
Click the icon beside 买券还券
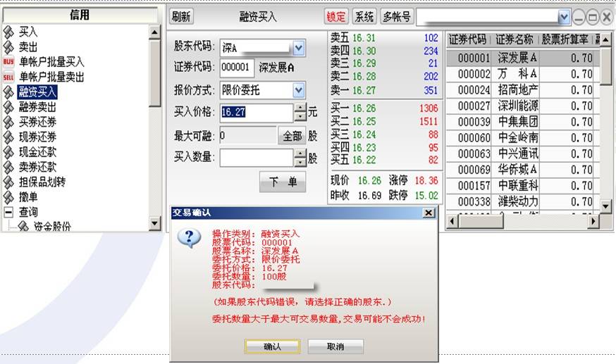(8, 122)
